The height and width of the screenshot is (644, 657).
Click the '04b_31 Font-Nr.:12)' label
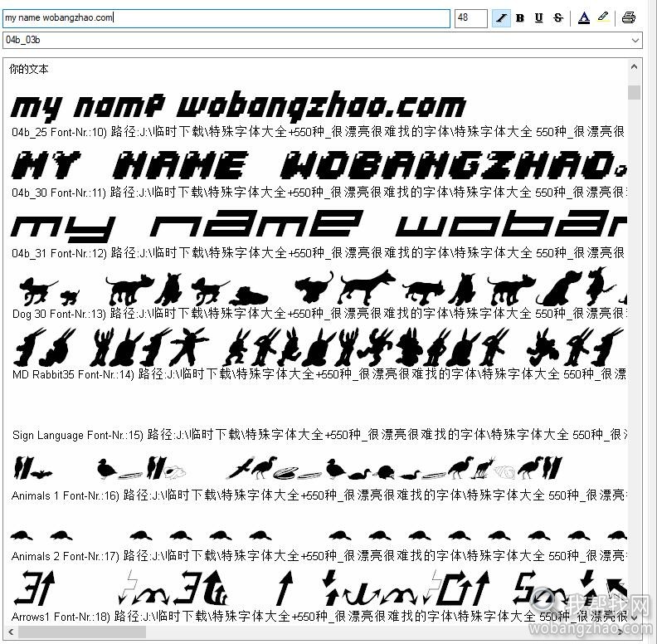point(60,253)
